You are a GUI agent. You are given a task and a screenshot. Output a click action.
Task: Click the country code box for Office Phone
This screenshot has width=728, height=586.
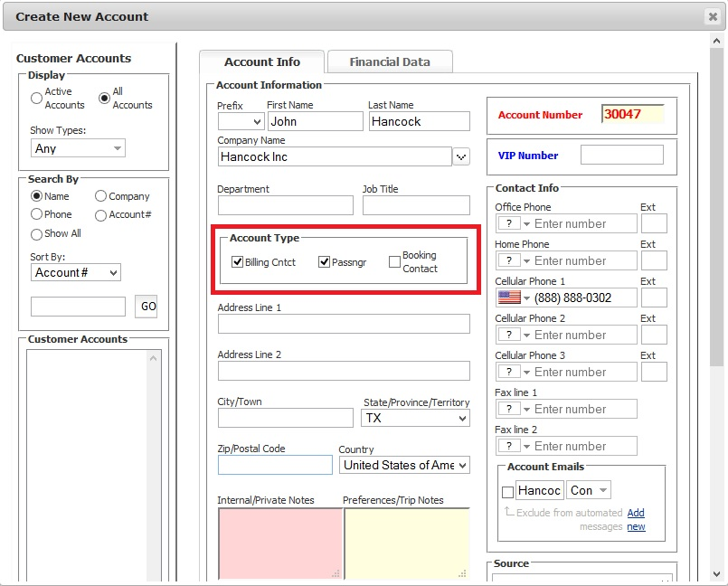[x=509, y=223]
